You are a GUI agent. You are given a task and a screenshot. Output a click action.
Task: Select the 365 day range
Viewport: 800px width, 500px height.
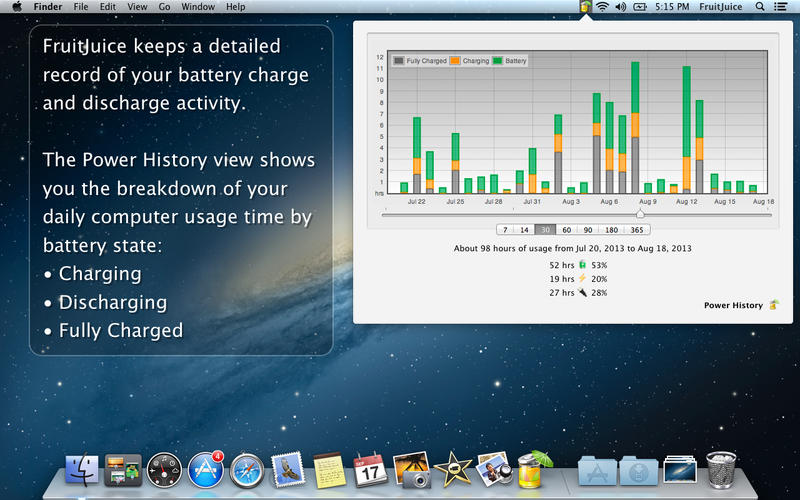coord(637,230)
